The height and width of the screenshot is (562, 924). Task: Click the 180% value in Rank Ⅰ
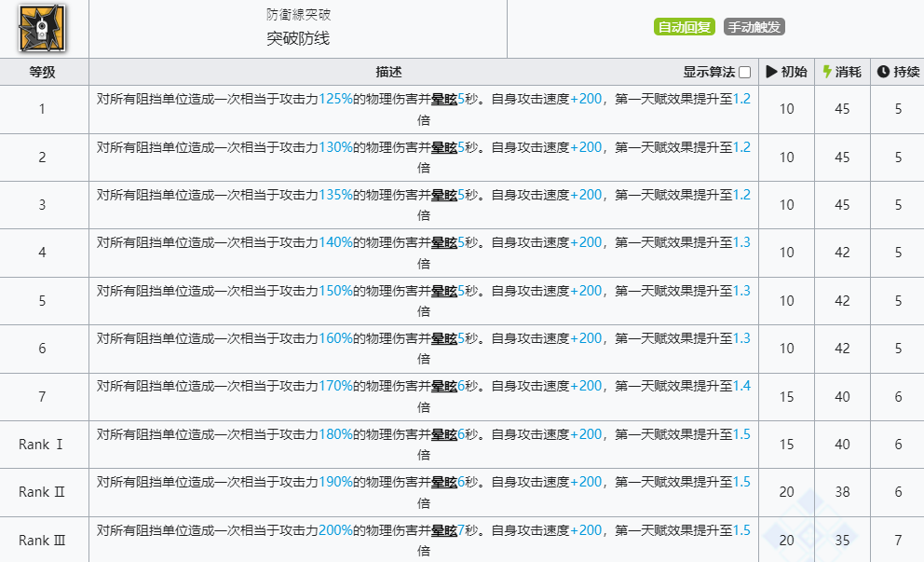tap(336, 434)
